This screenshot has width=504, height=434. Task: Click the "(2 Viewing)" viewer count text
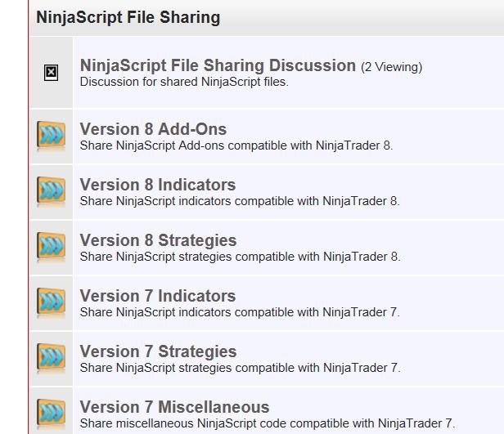391,67
